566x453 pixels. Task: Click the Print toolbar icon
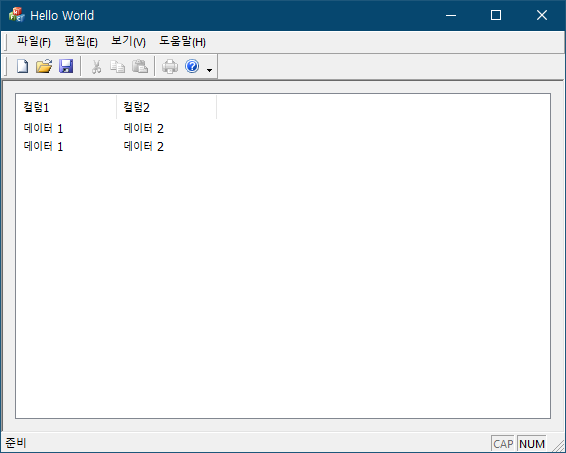[x=170, y=67]
